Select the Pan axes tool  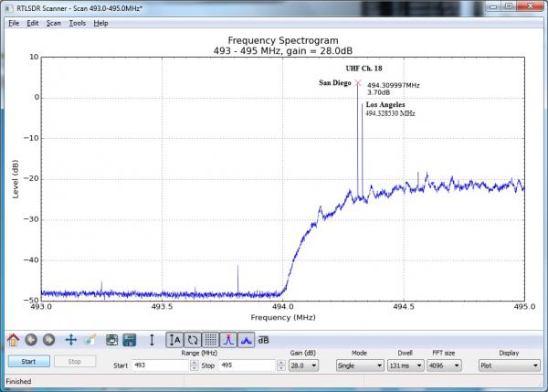(x=70, y=340)
